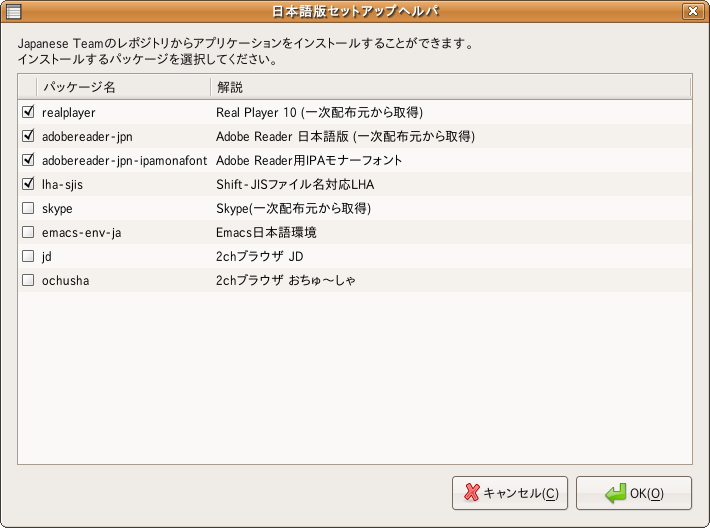Sort by パッケージ名 column header
Screen dimensions: 710x528
pos(124,87)
